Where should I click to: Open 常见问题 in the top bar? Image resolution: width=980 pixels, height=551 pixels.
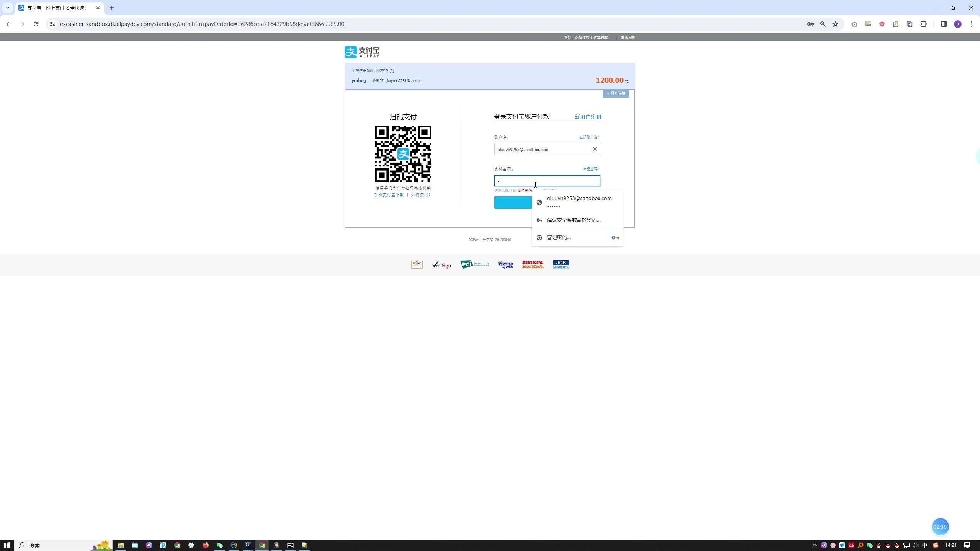628,37
